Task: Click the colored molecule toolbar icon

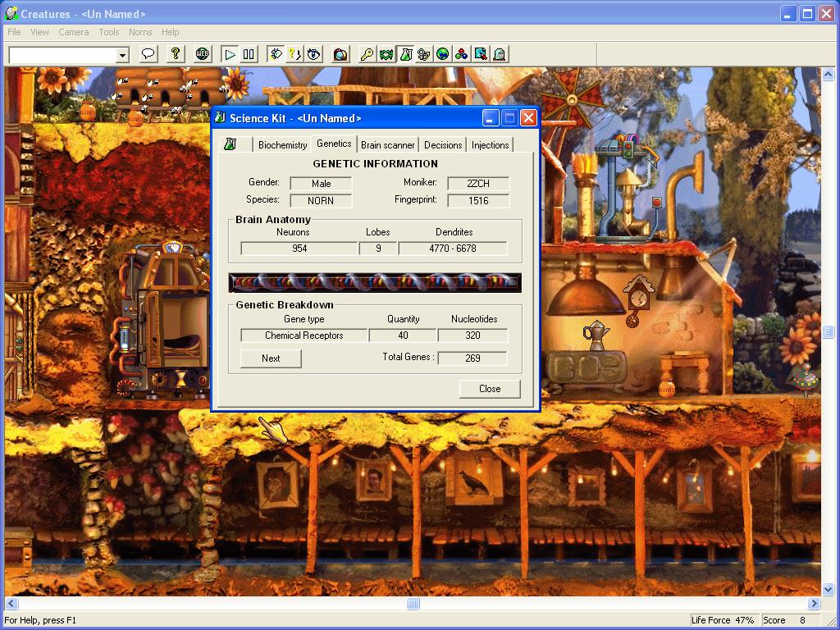Action: pos(461,54)
